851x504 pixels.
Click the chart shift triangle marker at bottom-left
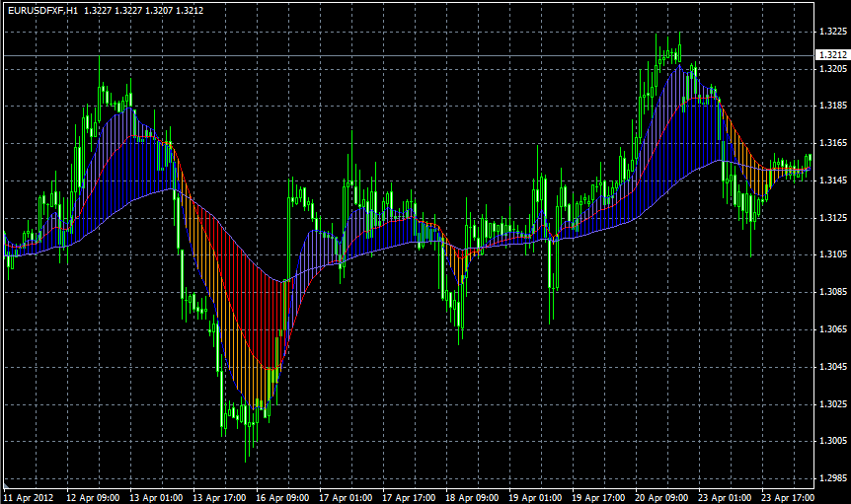(7, 484)
